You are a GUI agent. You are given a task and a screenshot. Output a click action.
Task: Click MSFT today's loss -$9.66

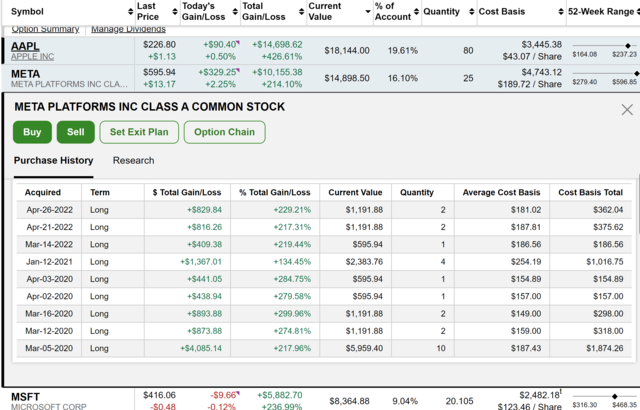point(223,395)
